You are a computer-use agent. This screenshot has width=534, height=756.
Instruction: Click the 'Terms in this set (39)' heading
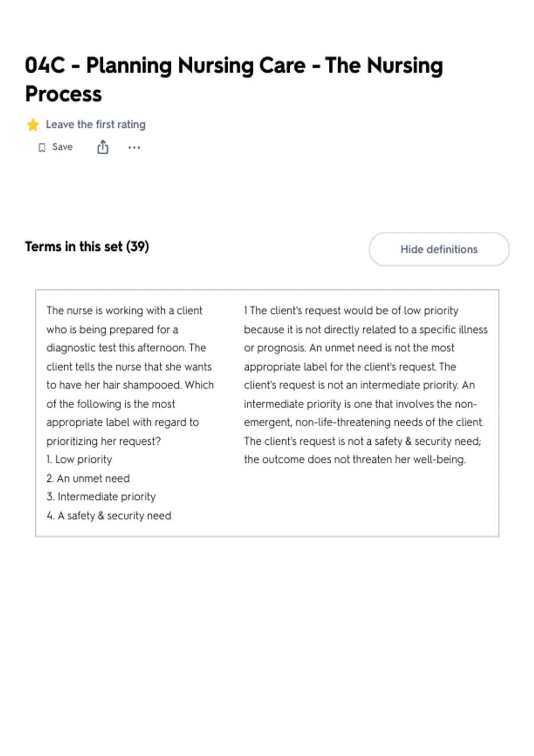tap(87, 246)
